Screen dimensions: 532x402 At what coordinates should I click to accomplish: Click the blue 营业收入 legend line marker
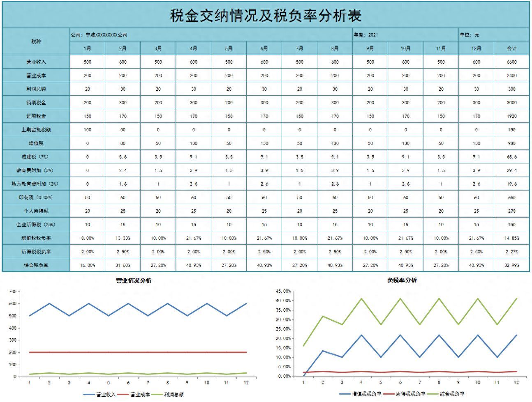click(89, 395)
